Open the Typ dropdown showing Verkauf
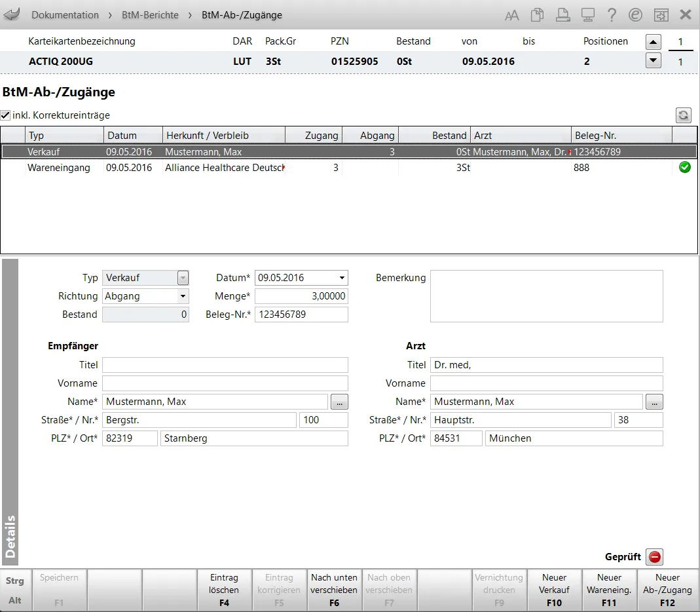The height and width of the screenshot is (612, 700). coord(183,278)
